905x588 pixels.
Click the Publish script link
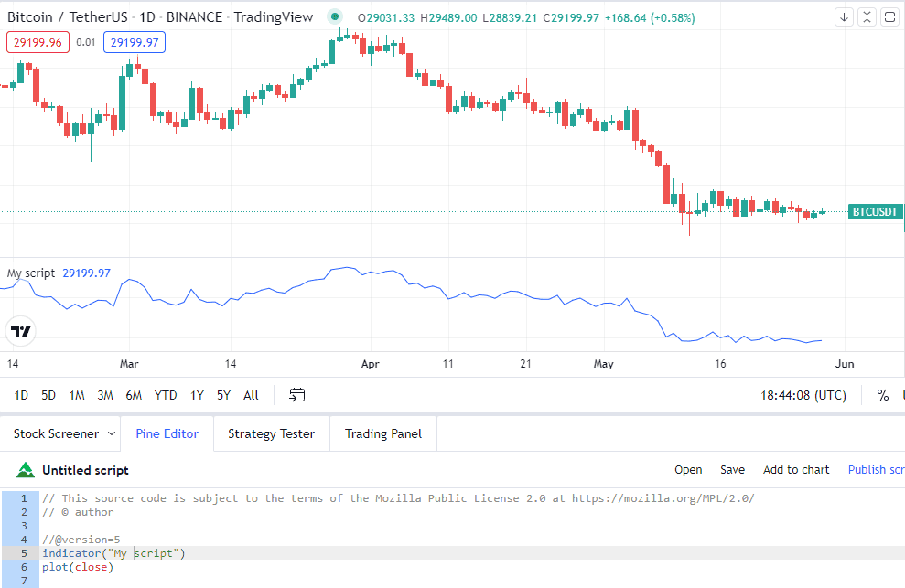coord(876,470)
